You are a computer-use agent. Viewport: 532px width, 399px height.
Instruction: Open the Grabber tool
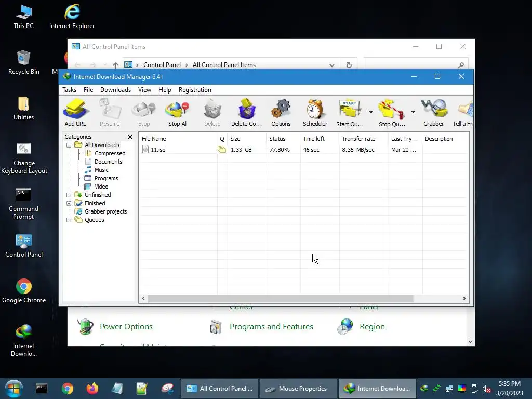click(x=434, y=113)
